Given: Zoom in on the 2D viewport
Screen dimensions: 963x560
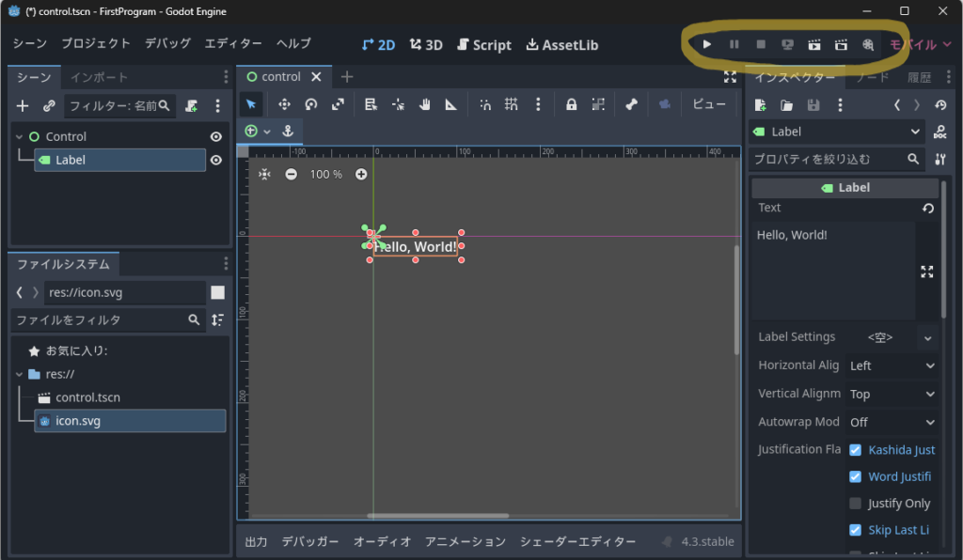Looking at the screenshot, I should (361, 175).
